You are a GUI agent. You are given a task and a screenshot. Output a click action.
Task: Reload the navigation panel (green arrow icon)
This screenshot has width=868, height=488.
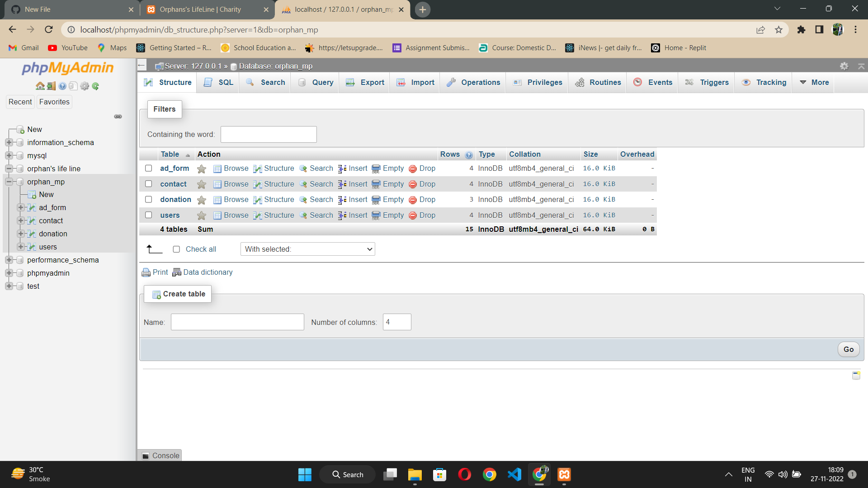[x=95, y=86]
